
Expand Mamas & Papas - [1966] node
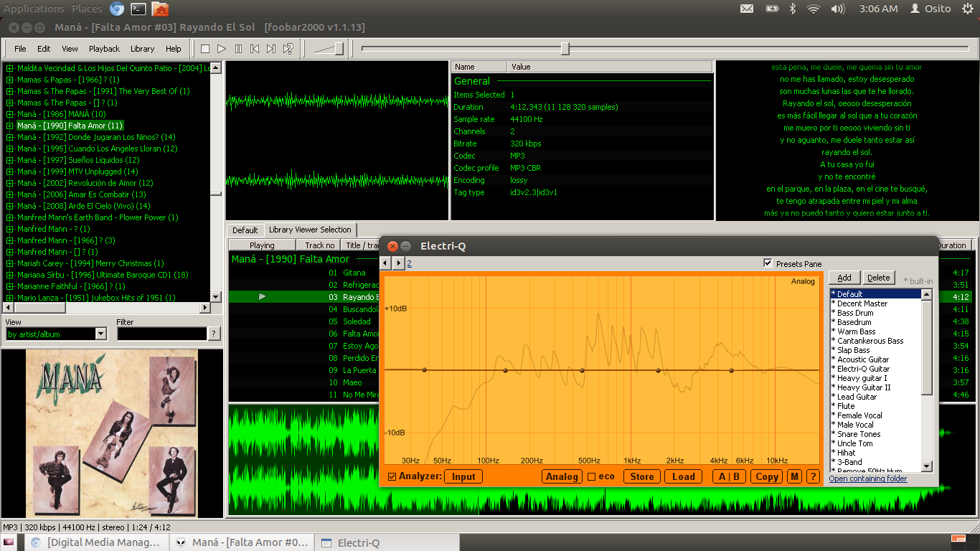pos(10,80)
